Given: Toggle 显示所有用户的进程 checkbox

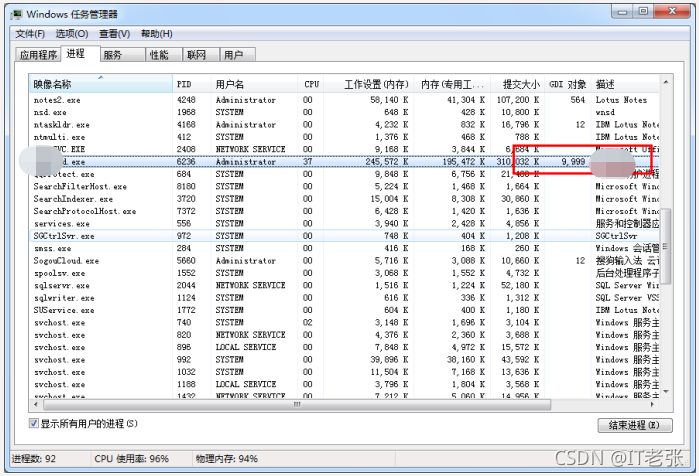Looking at the screenshot, I should click(34, 423).
